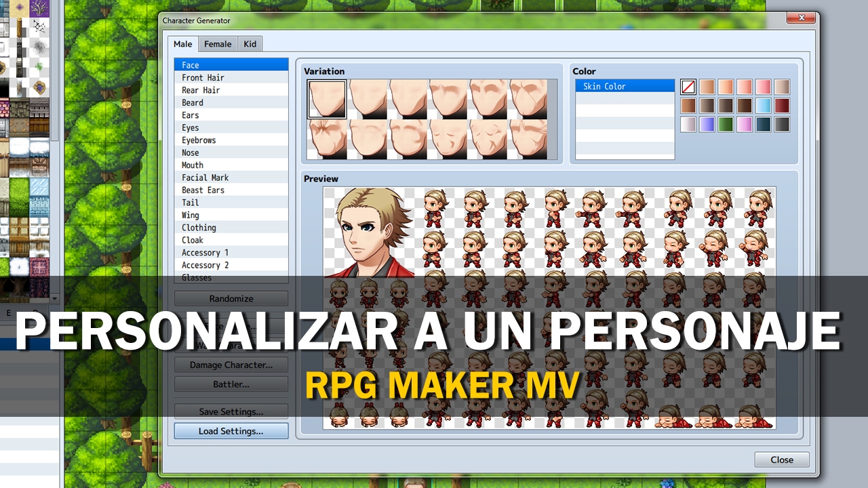The image size is (868, 488).
Task: Select the fifth bottom-row wrinkled face variation
Action: click(x=487, y=139)
